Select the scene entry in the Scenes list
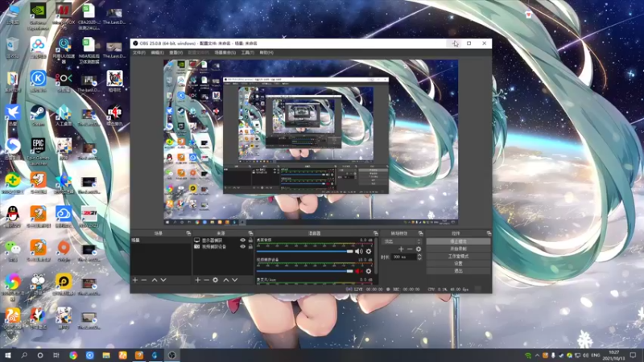Viewport: 644px width, 362px height. tap(161, 241)
